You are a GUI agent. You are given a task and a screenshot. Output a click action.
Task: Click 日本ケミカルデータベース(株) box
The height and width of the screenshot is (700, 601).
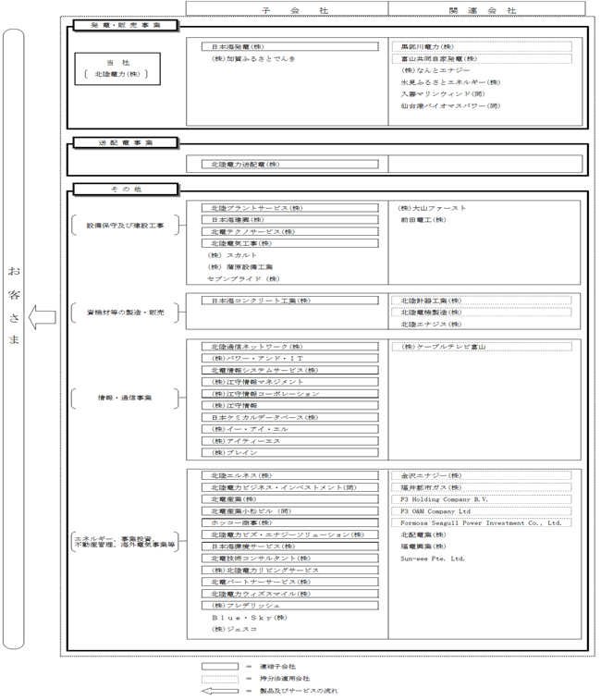[x=289, y=417]
